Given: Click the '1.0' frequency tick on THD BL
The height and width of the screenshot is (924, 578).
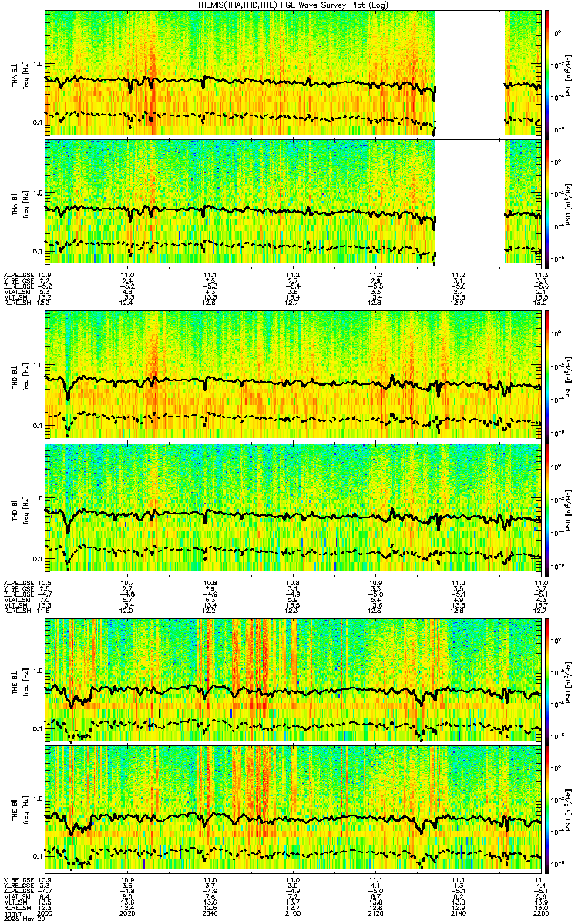Looking at the screenshot, I should (x=37, y=365).
